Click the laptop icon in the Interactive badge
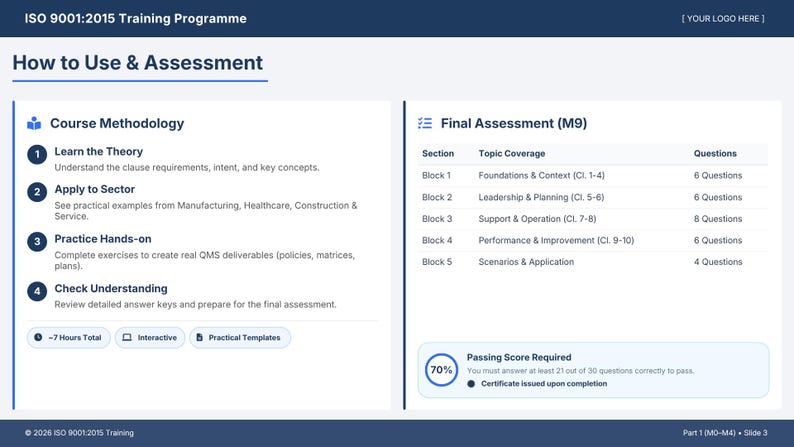 (127, 337)
